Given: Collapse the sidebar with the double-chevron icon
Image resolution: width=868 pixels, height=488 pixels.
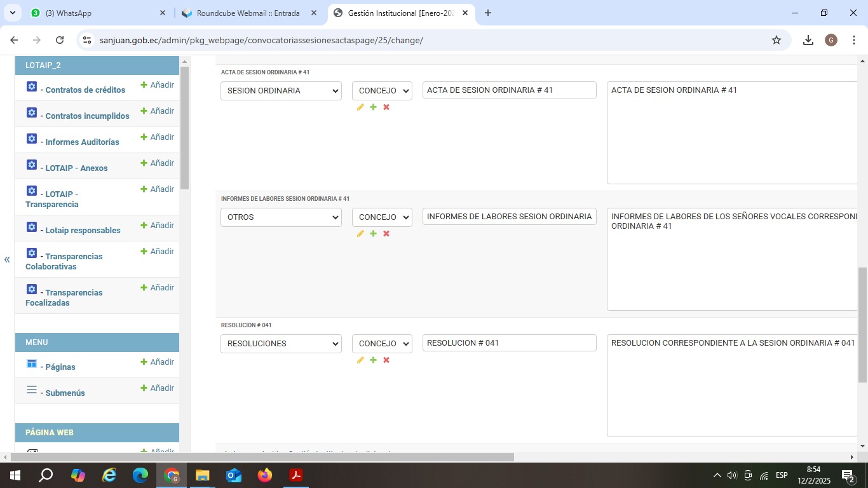Looking at the screenshot, I should click(7, 259).
